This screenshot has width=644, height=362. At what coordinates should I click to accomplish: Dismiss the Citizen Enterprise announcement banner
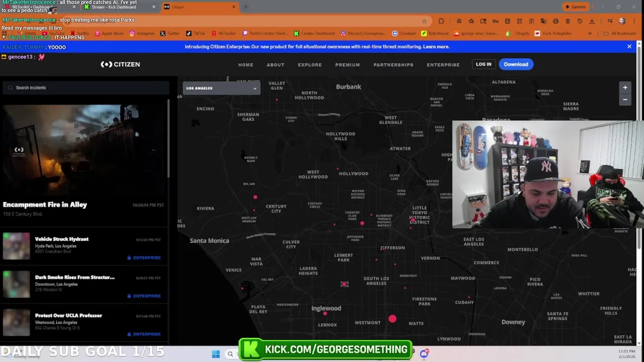(x=629, y=47)
